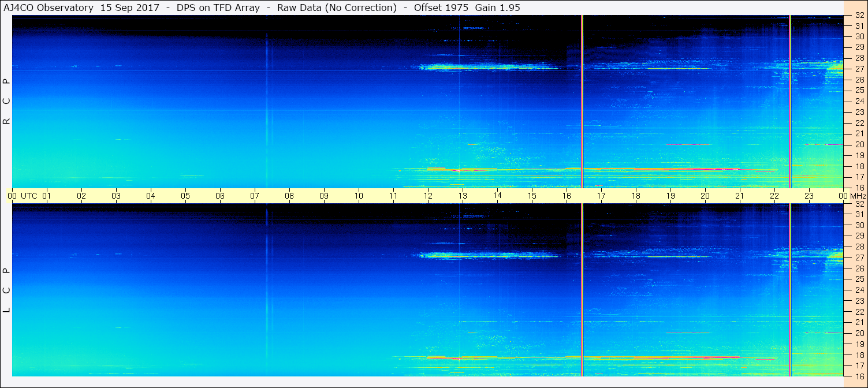
Task: Click the 30 MHz tick on LCP frequency scale
Action: pos(859,225)
